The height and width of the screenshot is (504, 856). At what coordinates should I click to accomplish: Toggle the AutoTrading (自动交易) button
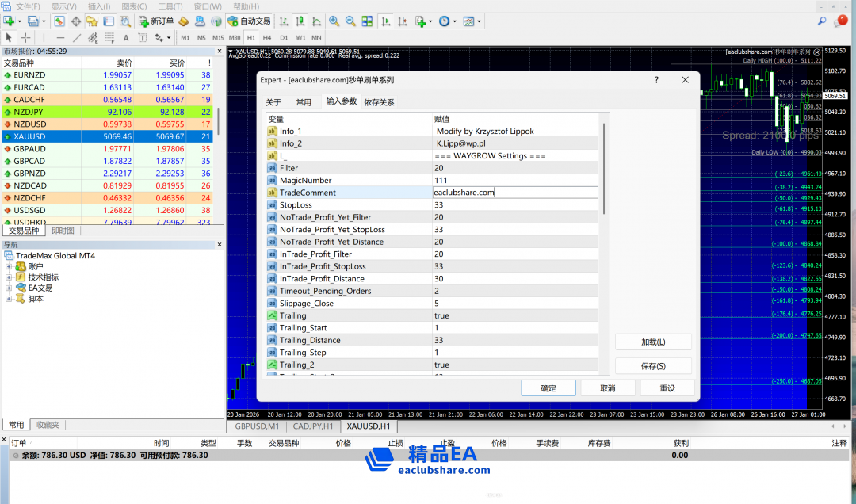pyautogui.click(x=249, y=21)
